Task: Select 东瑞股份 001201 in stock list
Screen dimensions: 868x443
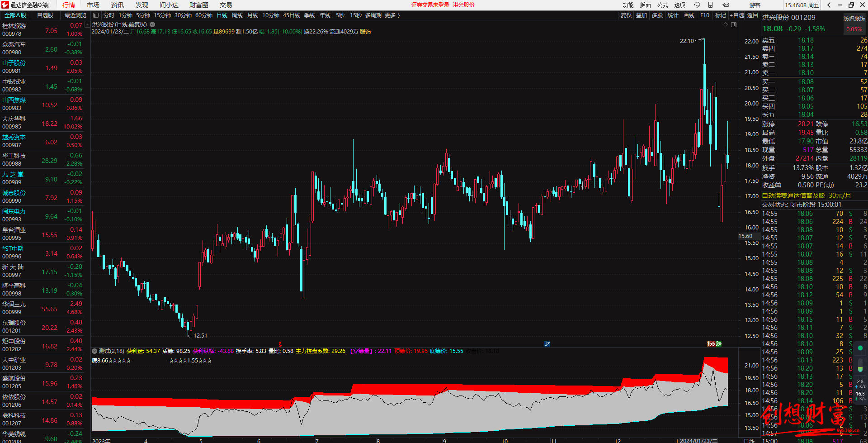Action: point(42,327)
